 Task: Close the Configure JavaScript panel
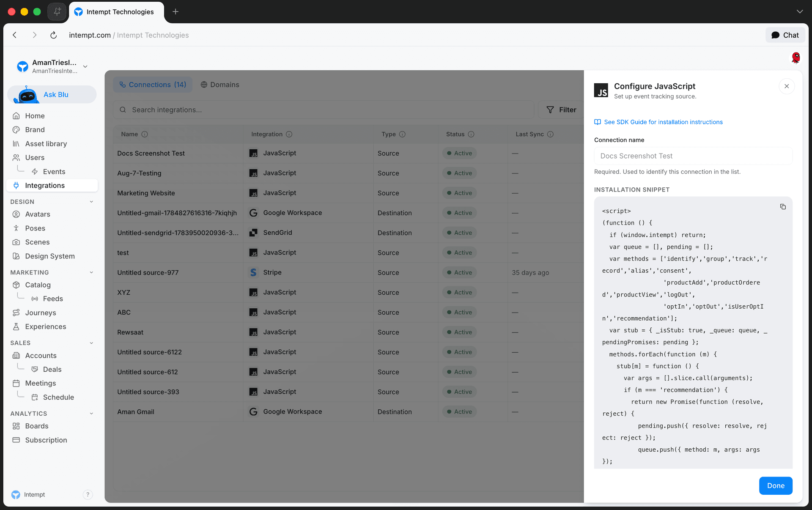pos(787,86)
